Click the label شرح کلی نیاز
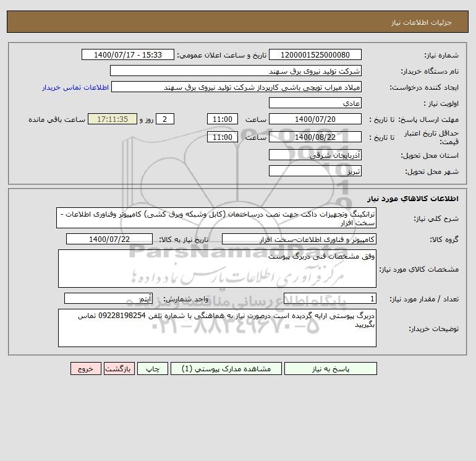This screenshot has height=461, width=476. [x=436, y=219]
